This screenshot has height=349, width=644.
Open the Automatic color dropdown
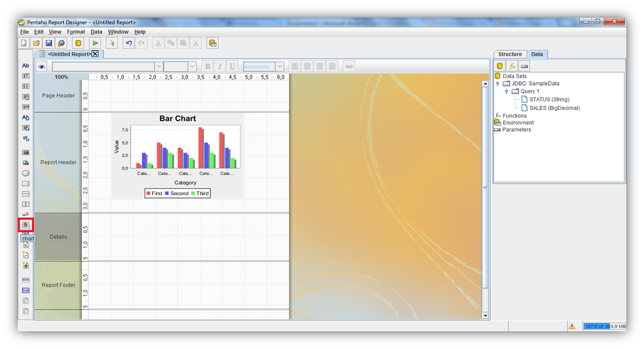[280, 66]
